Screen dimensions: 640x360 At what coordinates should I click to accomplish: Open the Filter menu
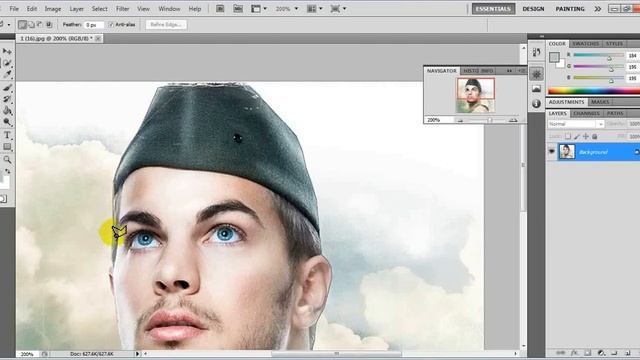122,9
